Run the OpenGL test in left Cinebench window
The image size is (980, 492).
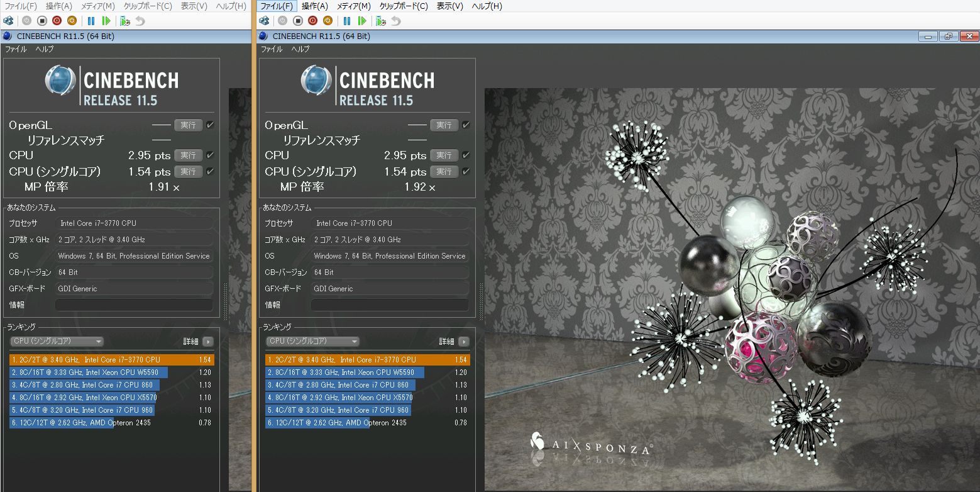pos(188,125)
